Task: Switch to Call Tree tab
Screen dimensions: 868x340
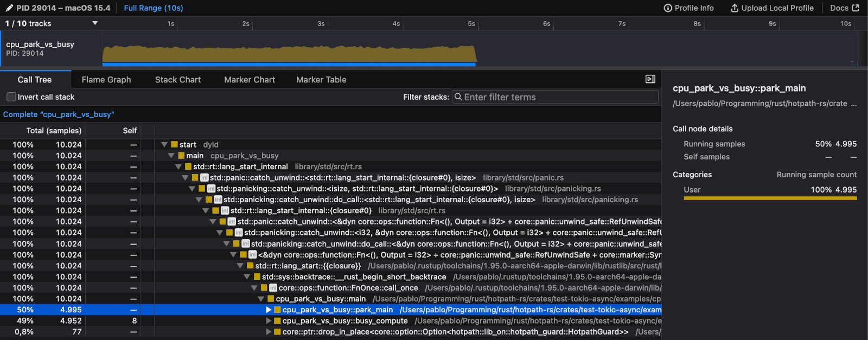Action: pyautogui.click(x=35, y=80)
